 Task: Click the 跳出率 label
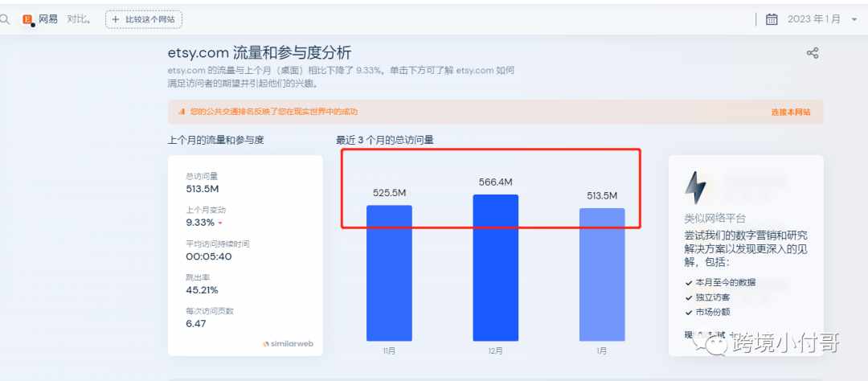198,277
